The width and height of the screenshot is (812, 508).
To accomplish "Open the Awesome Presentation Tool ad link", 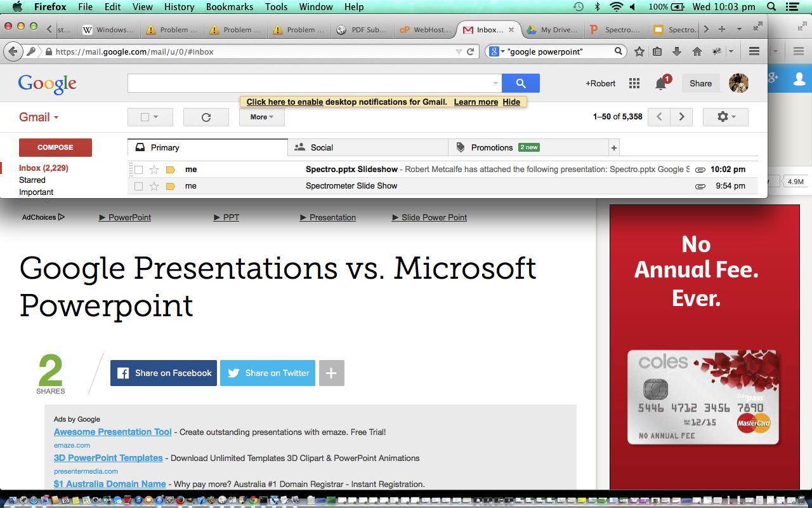I will (112, 432).
